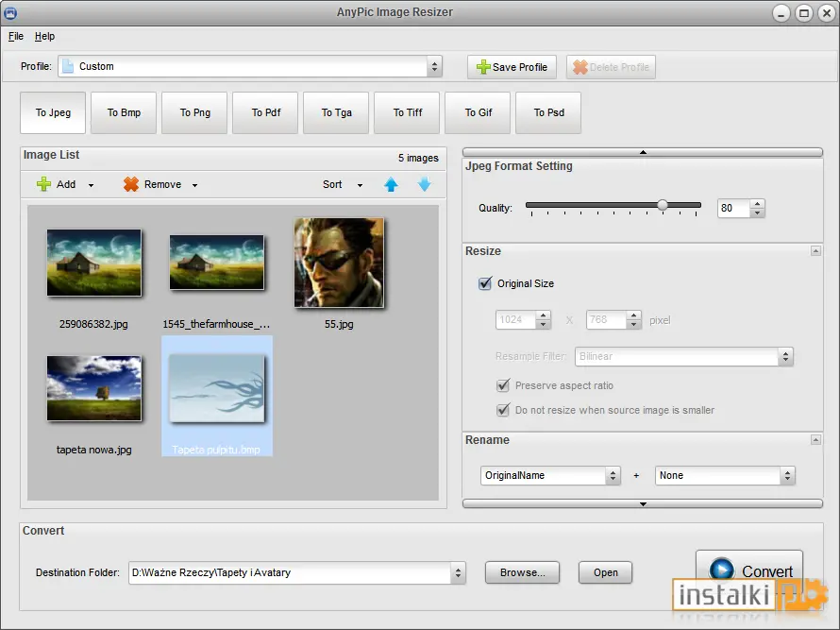Click the Destination Folder path field
The image size is (840, 630).
click(290, 572)
